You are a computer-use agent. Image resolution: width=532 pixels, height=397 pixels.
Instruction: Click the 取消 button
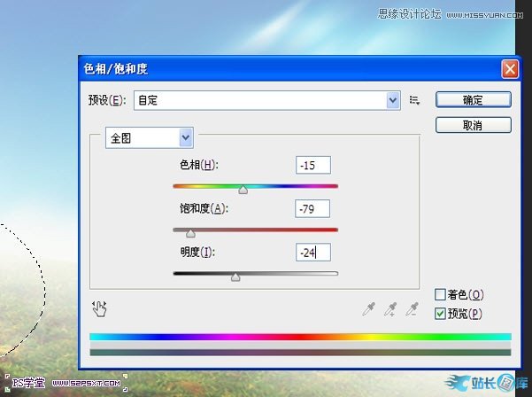click(473, 125)
